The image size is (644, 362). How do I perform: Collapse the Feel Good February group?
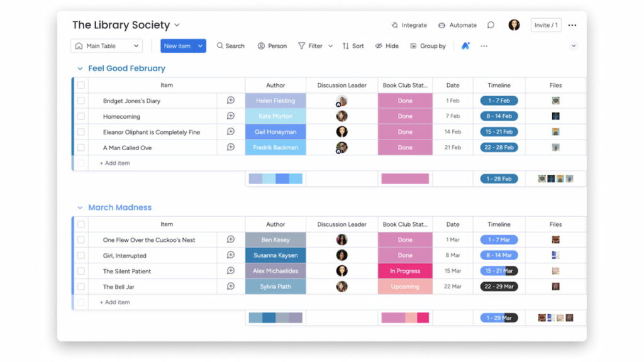79,69
